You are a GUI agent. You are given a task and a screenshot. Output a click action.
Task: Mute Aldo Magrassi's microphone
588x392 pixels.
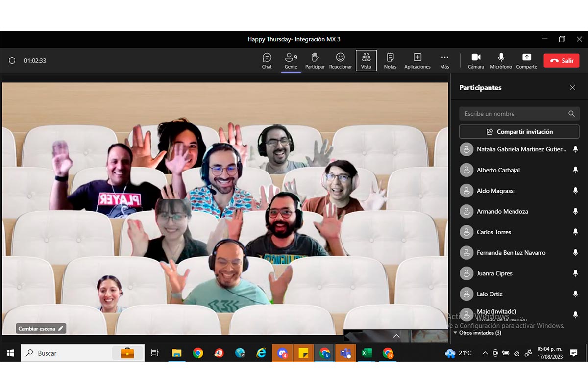[575, 191]
